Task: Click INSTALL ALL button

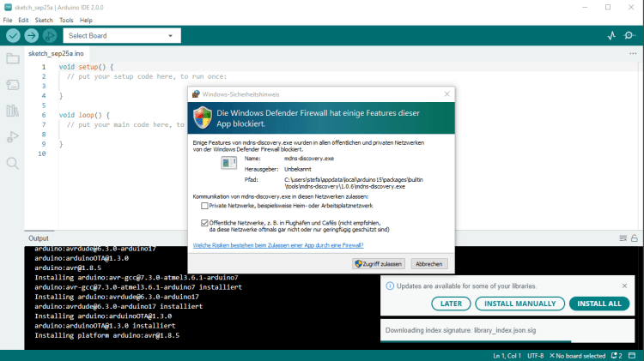Action: coord(599,304)
